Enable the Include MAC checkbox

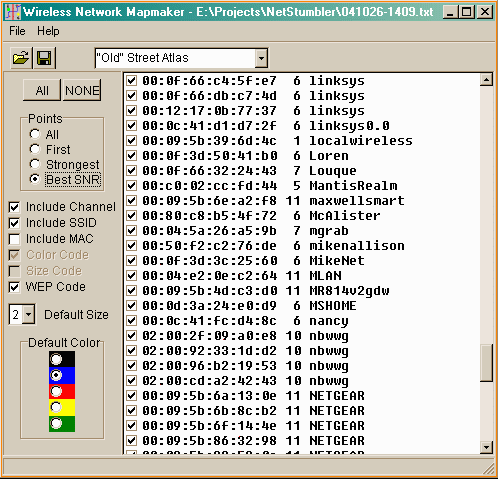click(x=14, y=239)
